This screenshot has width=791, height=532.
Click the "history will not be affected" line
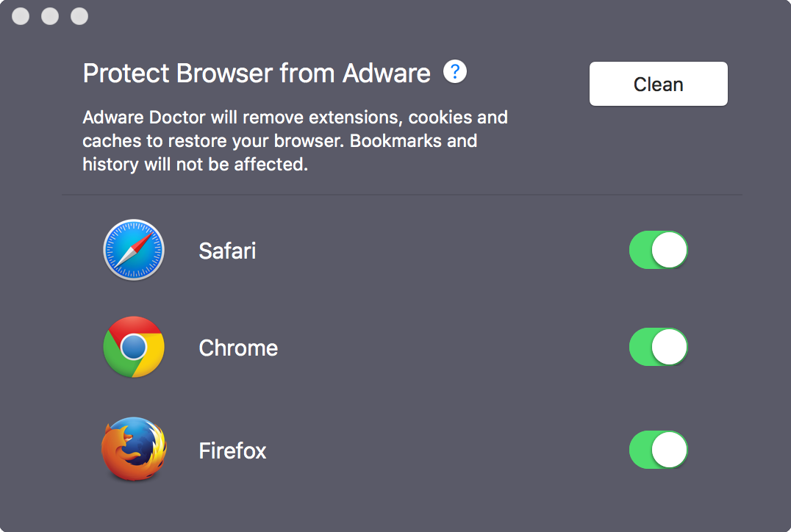pos(195,164)
